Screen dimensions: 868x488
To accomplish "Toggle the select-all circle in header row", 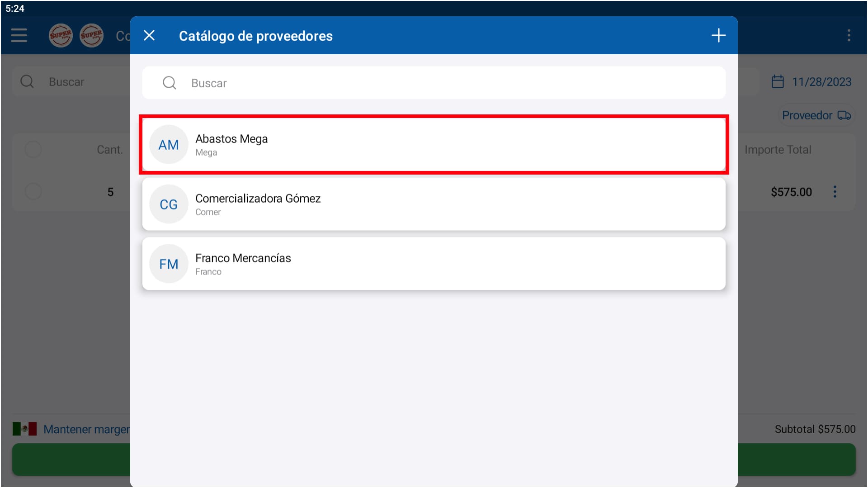I will coord(33,149).
